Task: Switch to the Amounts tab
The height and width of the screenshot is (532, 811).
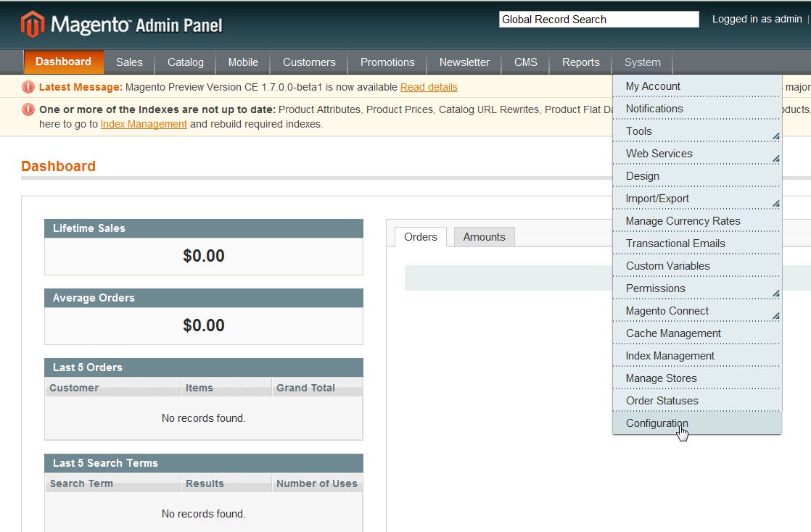Action: pos(484,237)
